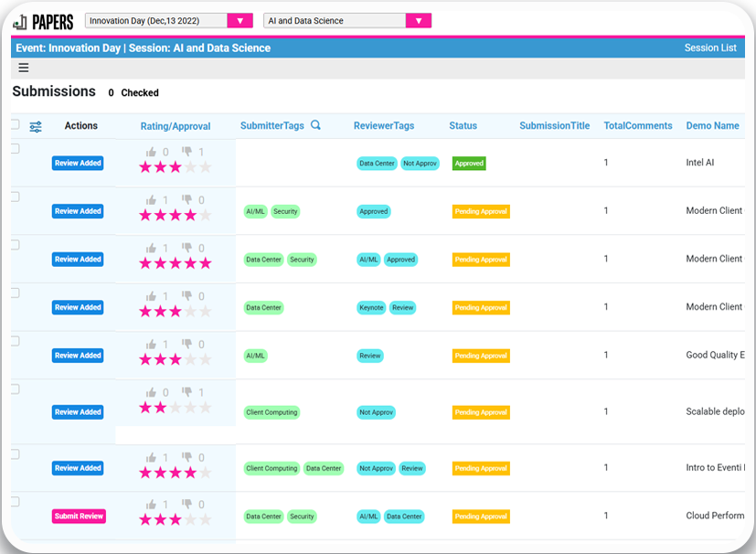The width and height of the screenshot is (756, 554).
Task: Click thumbs-up icon in Intel AI row
Action: click(152, 153)
